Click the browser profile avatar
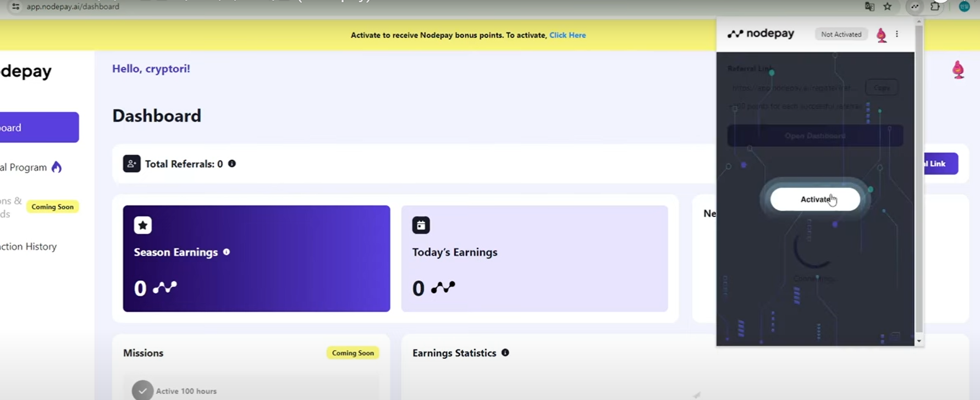 pos(964,7)
